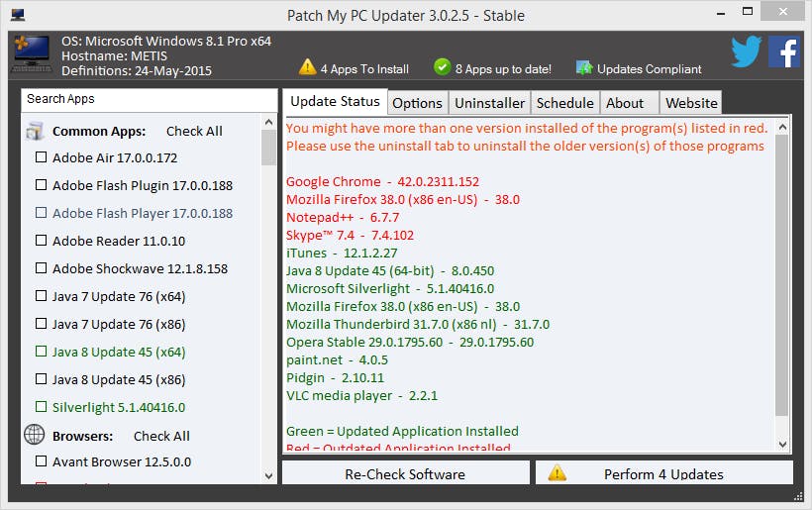Tick the Silverlight 5.1.40416.0 checkbox

(x=41, y=407)
